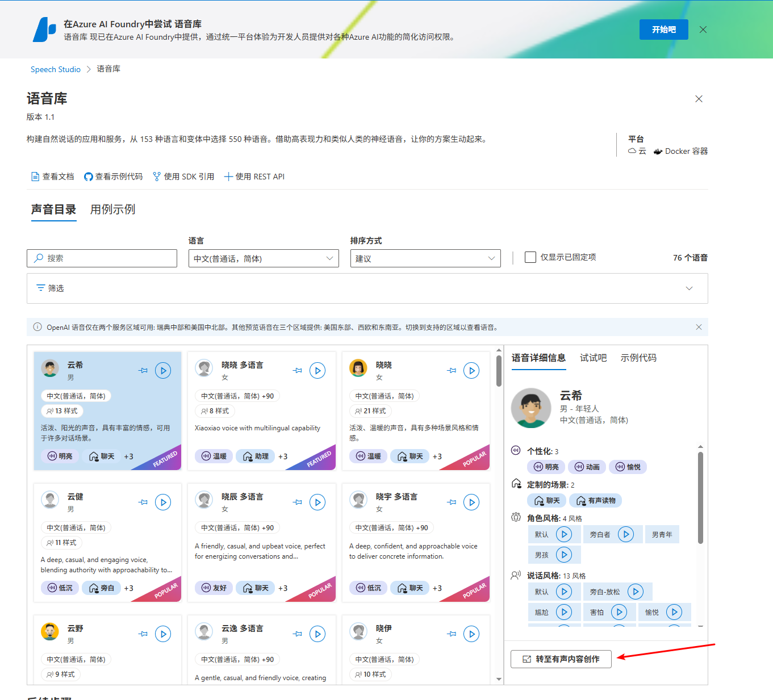The image size is (773, 700).
Task: Click the Docker 容器 platform label
Action: [680, 151]
